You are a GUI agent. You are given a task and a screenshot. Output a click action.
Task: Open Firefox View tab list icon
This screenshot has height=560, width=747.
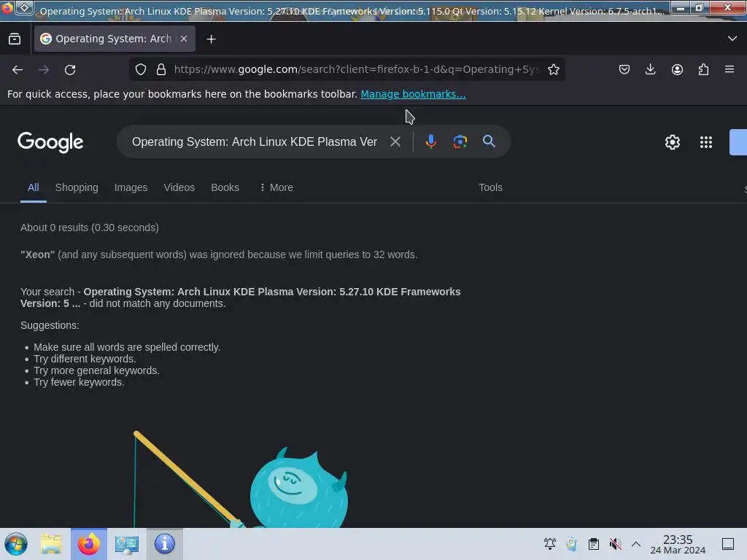[15, 39]
